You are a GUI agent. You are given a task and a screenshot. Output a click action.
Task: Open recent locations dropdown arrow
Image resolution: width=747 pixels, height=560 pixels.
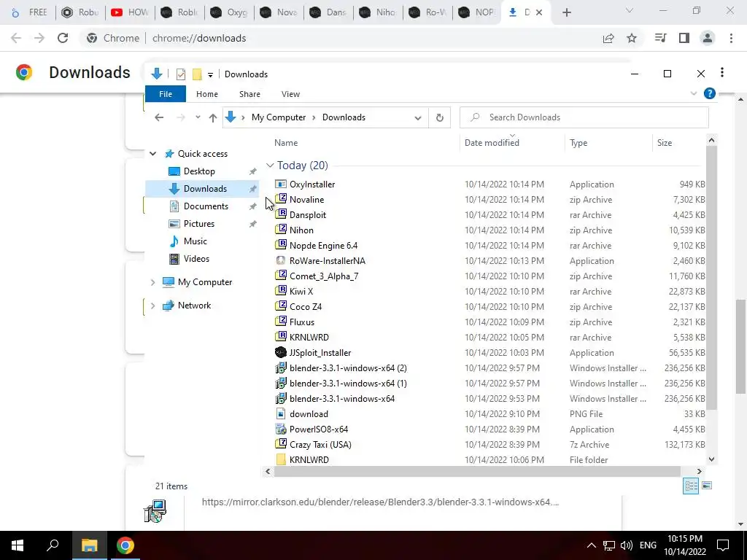tap(198, 117)
